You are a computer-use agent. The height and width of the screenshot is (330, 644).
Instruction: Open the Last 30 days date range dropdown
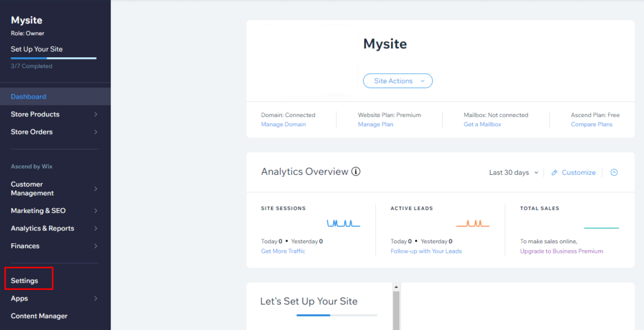coord(514,172)
